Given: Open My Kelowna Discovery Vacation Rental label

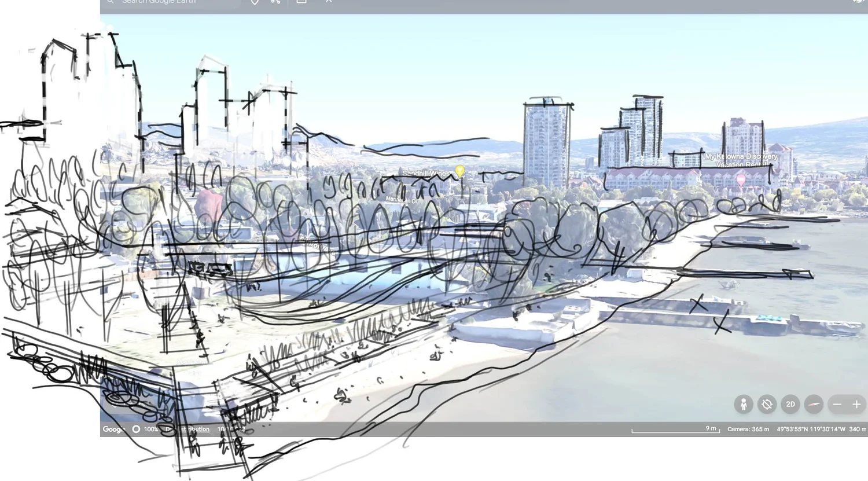Looking at the screenshot, I should [x=741, y=160].
